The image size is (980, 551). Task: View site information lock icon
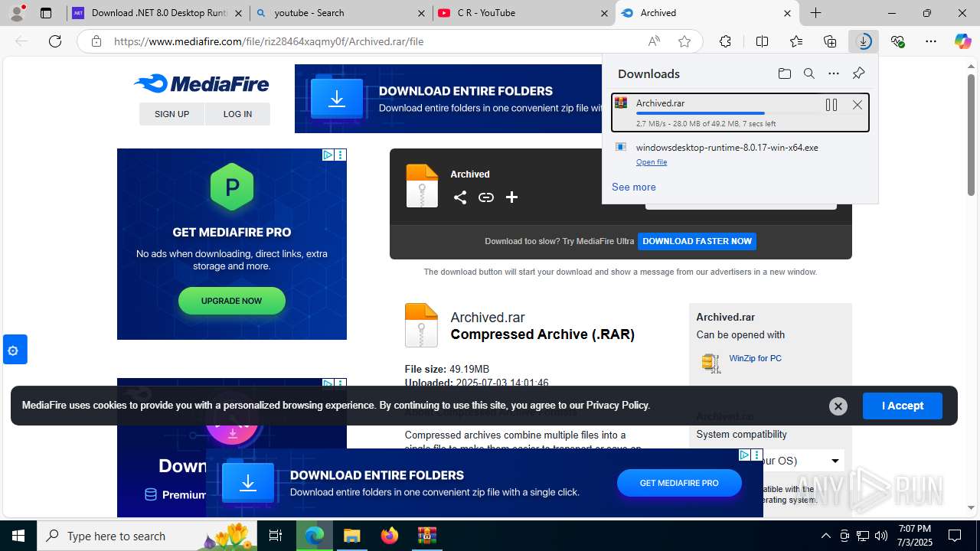(x=96, y=41)
